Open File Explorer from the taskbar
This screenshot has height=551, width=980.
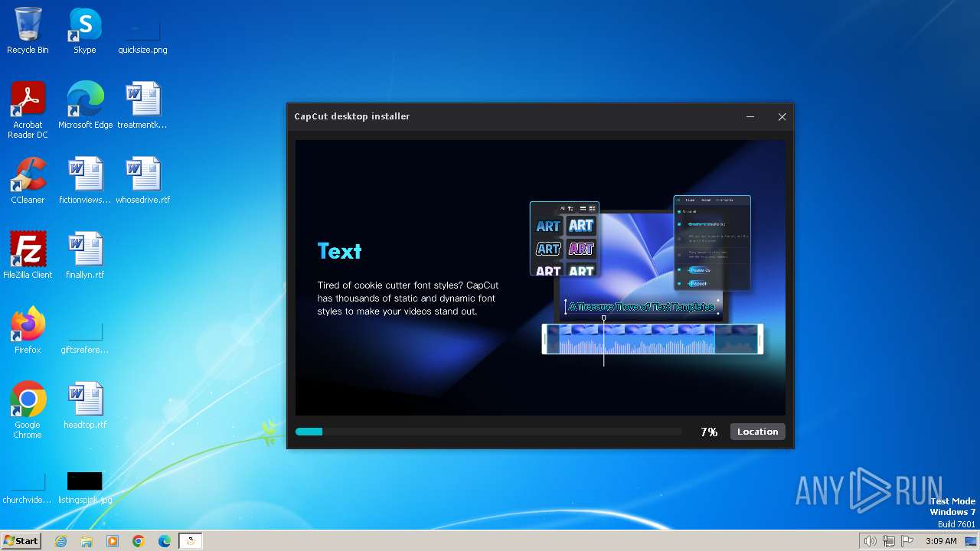tap(87, 541)
